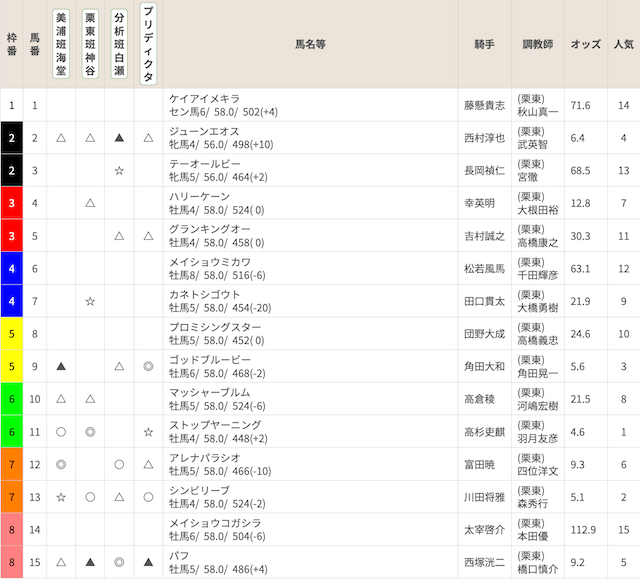Click the triangle プリディクタ mark for アレナパラシオ
Screen dimensions: 640x580
pos(148,464)
